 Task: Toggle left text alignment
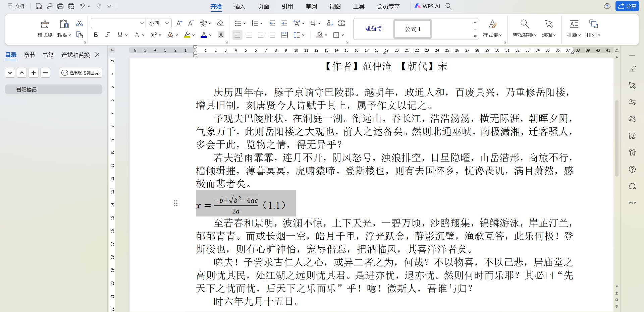[x=237, y=35]
